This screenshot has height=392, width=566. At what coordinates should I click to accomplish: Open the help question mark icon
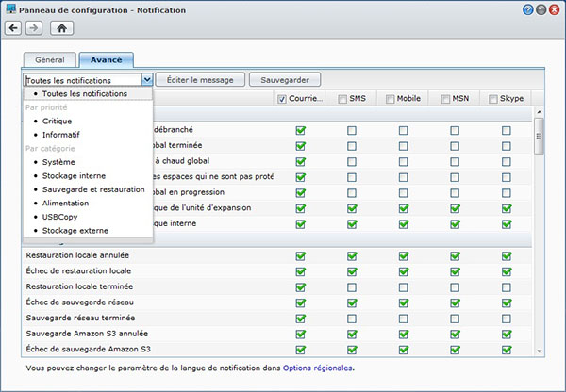click(527, 9)
